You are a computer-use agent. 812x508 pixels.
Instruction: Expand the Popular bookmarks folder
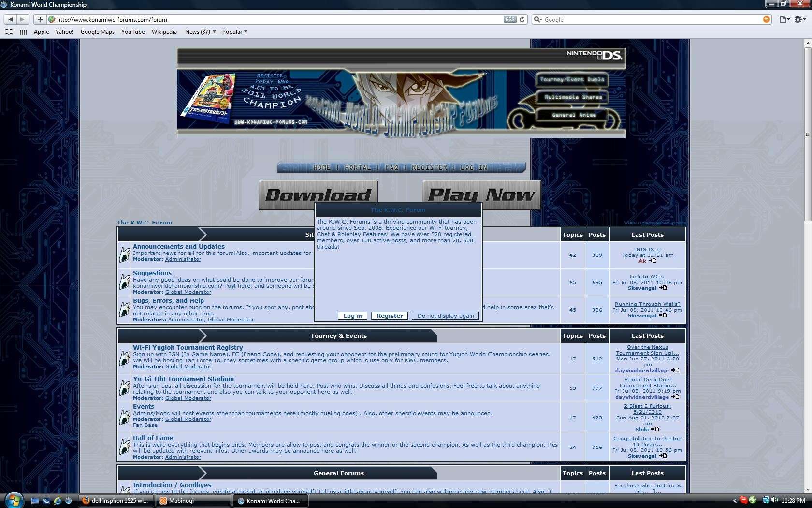235,32
